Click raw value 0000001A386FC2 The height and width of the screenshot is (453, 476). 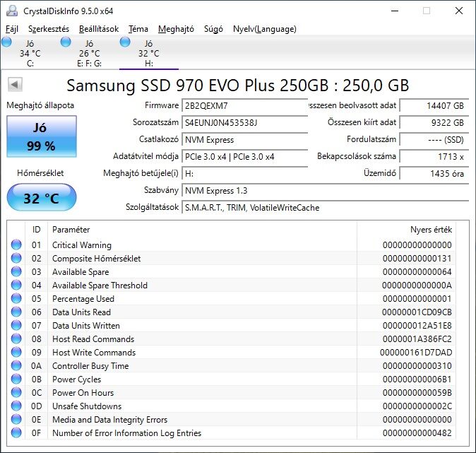(417, 339)
